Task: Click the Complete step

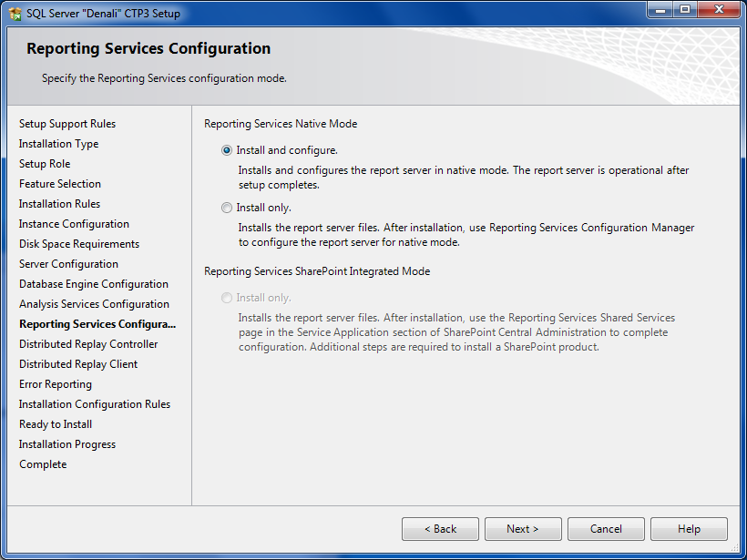Action: 43,464
